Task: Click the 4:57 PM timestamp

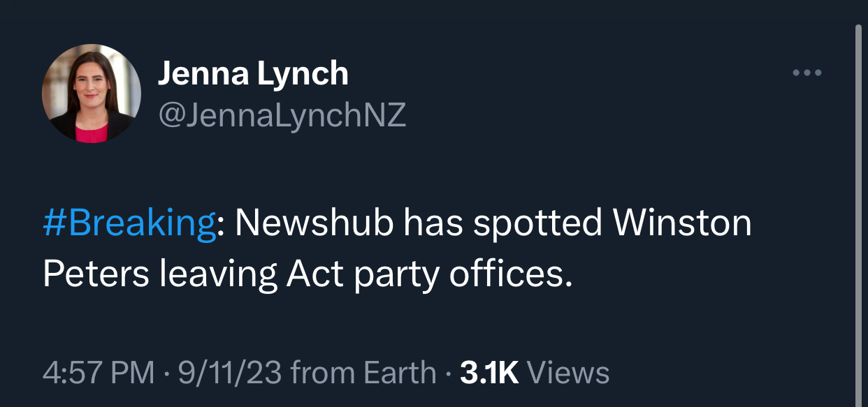Action: (x=99, y=373)
